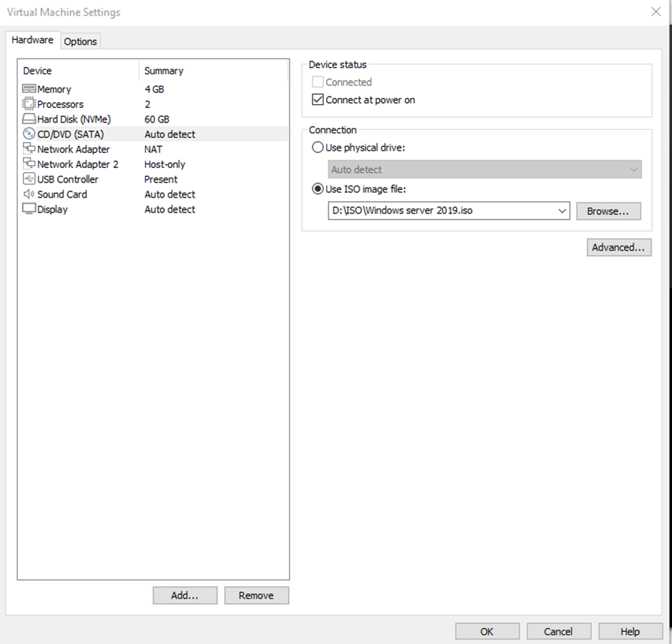Image resolution: width=672 pixels, height=644 pixels.
Task: Click Add to add new hardware
Action: tap(185, 596)
